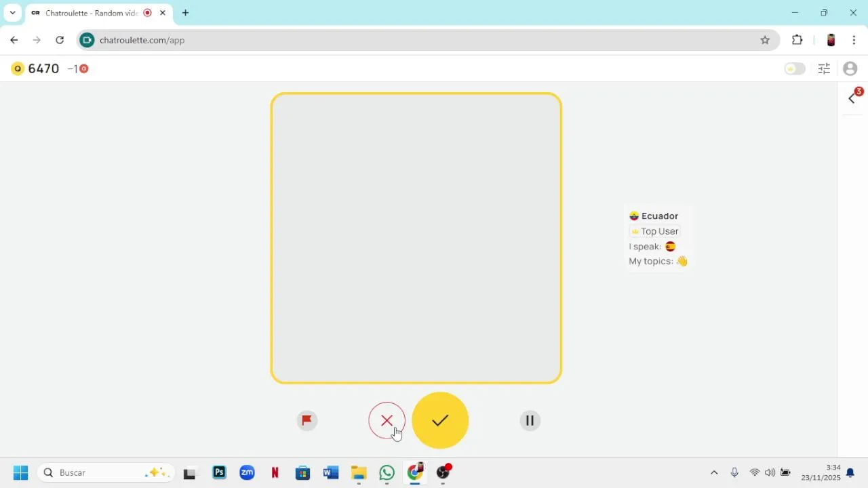
Task: Open a new browser tab
Action: pyautogui.click(x=186, y=13)
